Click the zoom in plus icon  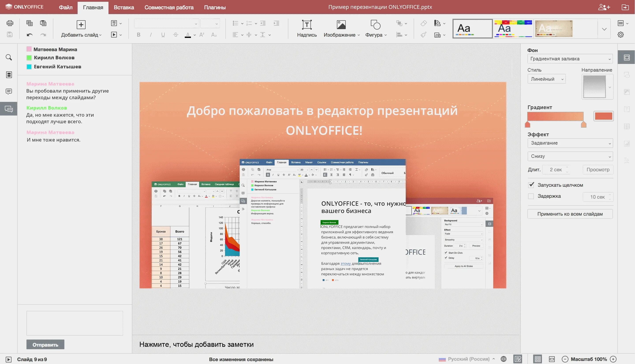[x=613, y=359]
